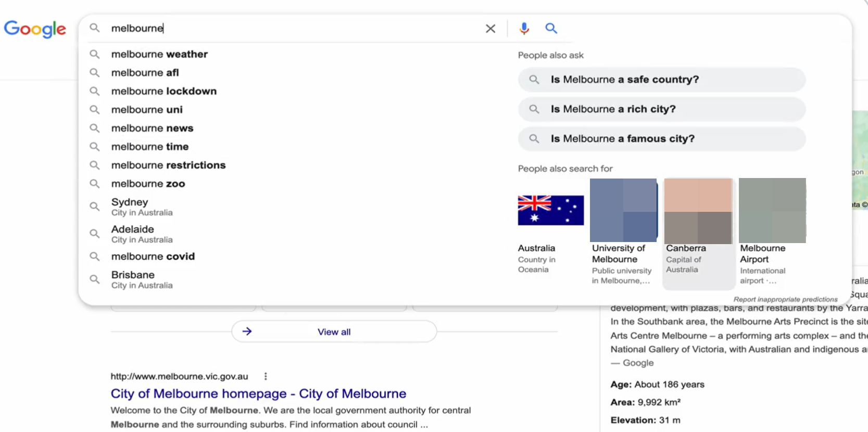This screenshot has height=432, width=868.
Task: Click magnifier icon beside 'melbourne uni'
Action: coord(94,110)
